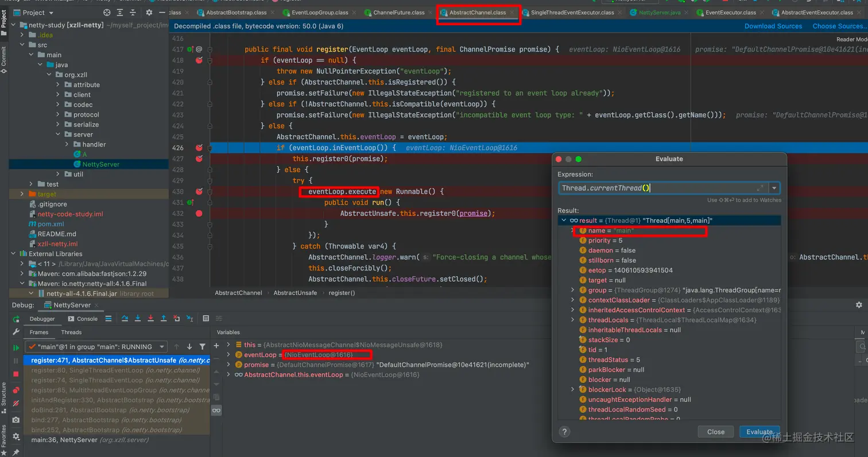Hide the Project panel with minimize icon

(x=162, y=12)
